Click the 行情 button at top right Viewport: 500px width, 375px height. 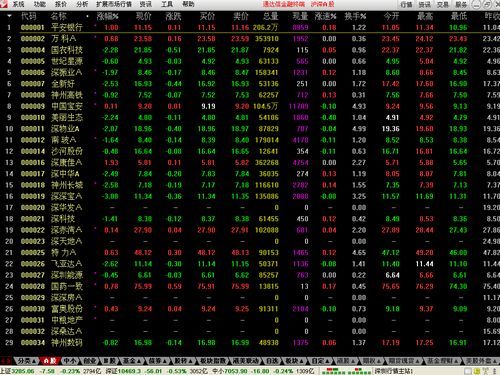click(406, 5)
